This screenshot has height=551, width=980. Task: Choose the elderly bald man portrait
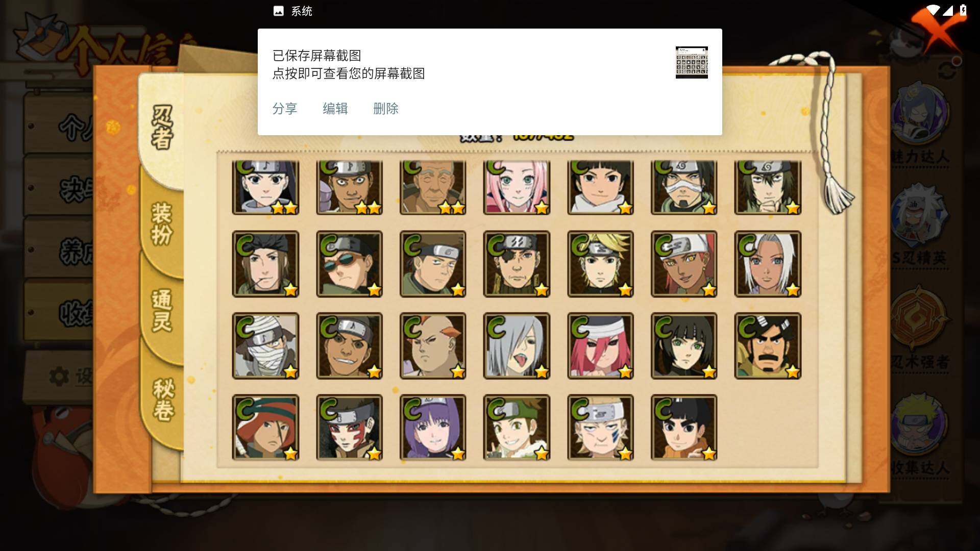(x=433, y=187)
